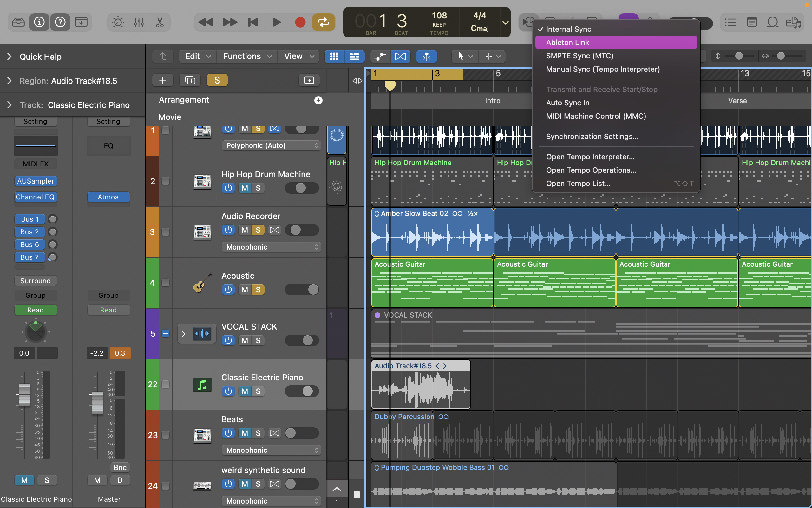Add a new track with plus button

point(162,80)
